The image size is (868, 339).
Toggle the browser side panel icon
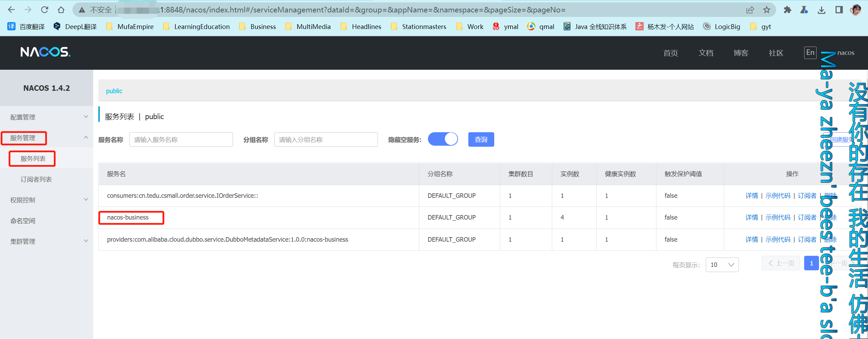coord(839,10)
